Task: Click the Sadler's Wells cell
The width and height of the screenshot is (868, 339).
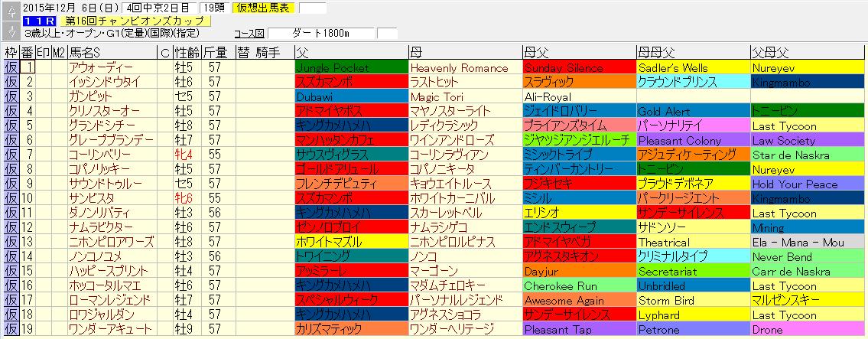Action: click(693, 67)
